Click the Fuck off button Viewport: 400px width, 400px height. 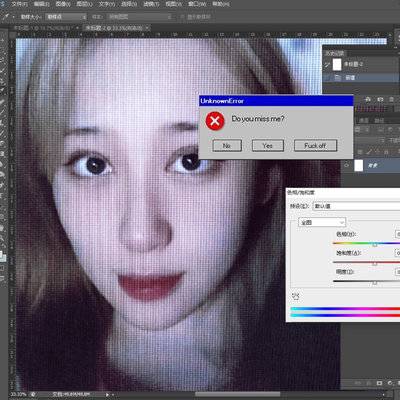click(x=315, y=146)
